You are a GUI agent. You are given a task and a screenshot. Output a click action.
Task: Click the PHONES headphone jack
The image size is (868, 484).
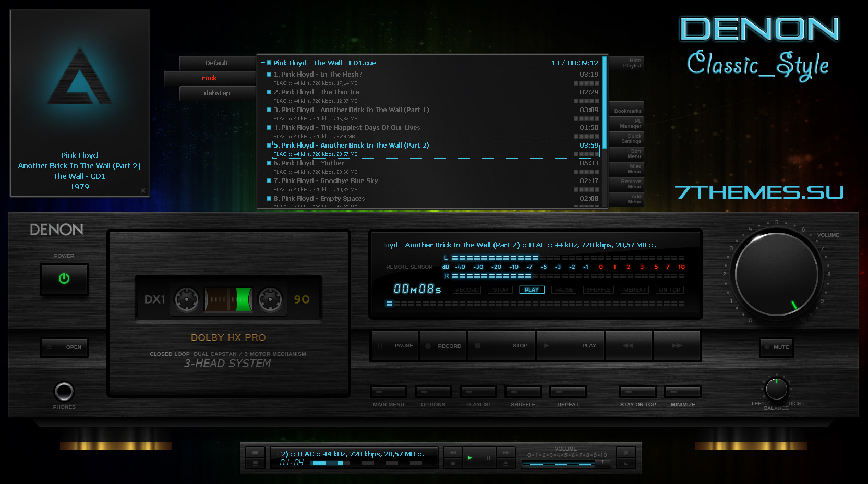[64, 392]
